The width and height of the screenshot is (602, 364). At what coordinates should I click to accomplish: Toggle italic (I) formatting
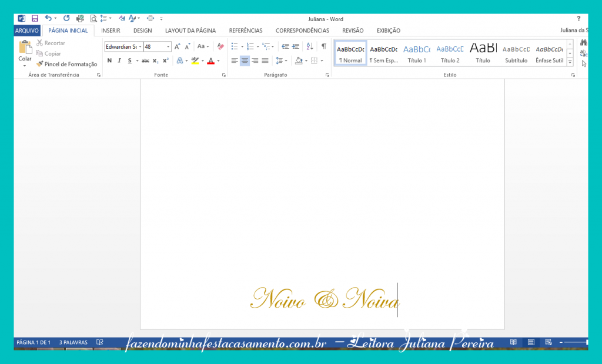(119, 60)
